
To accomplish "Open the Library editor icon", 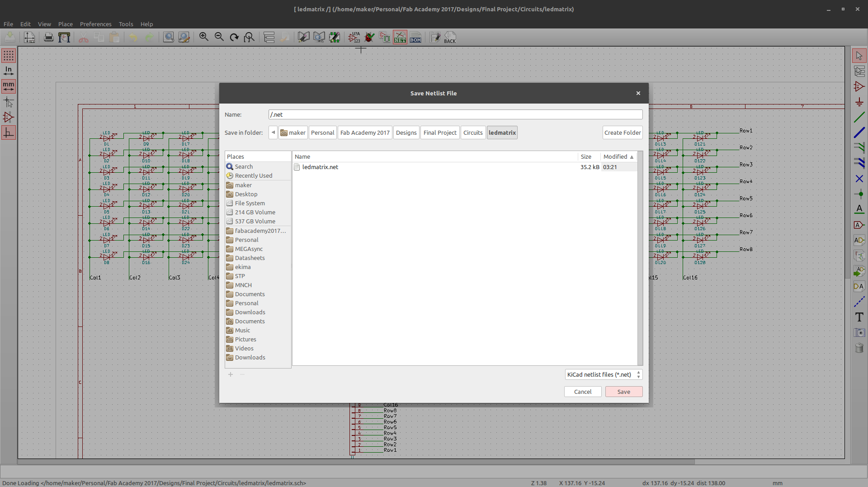I will click(304, 37).
